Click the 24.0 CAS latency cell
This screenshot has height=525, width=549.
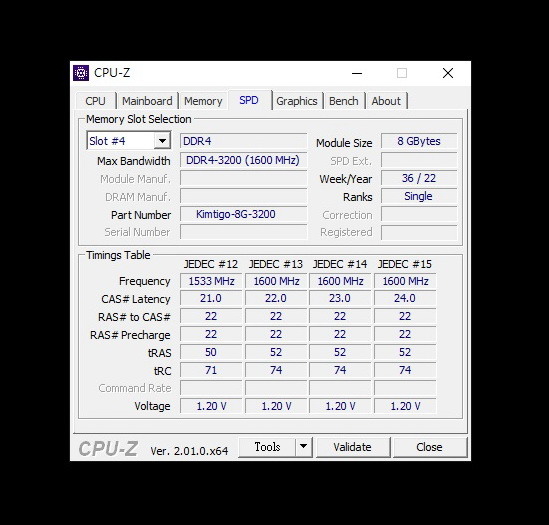point(405,298)
